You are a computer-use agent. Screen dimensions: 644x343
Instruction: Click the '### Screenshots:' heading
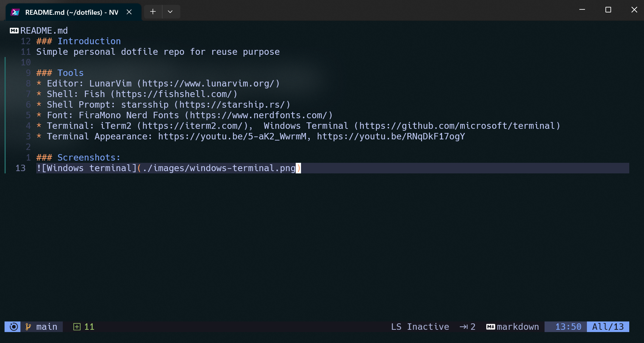click(x=78, y=158)
